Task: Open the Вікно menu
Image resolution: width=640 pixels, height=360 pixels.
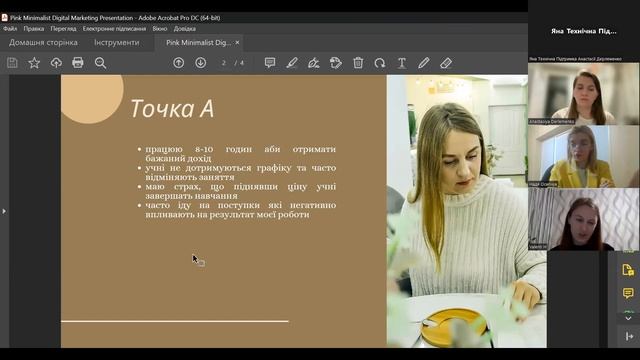Action: click(x=160, y=29)
